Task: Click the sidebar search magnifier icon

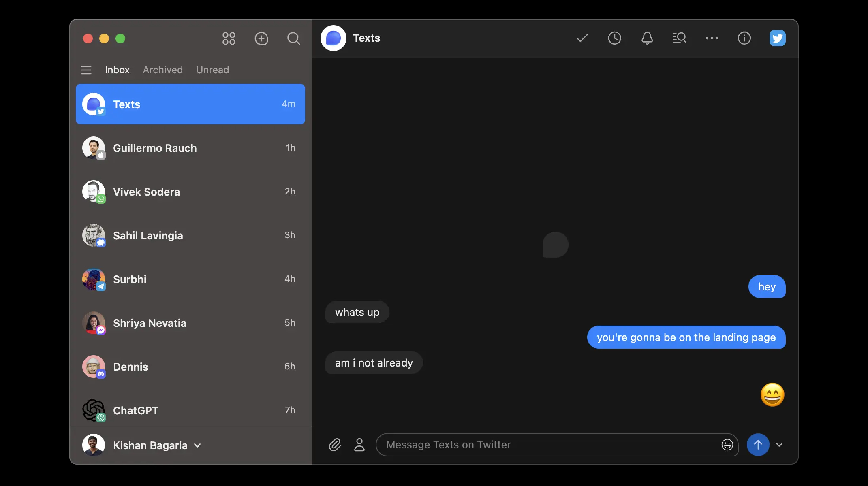Action: (x=293, y=38)
